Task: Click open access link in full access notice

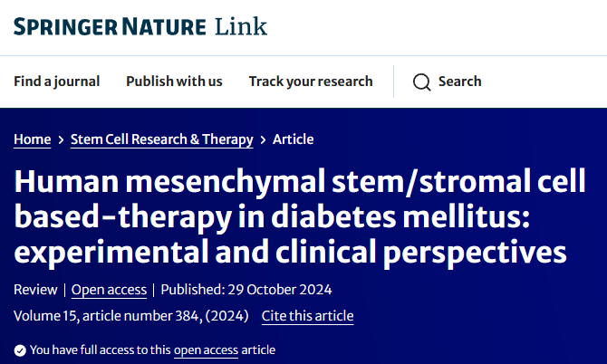Action: (205, 350)
